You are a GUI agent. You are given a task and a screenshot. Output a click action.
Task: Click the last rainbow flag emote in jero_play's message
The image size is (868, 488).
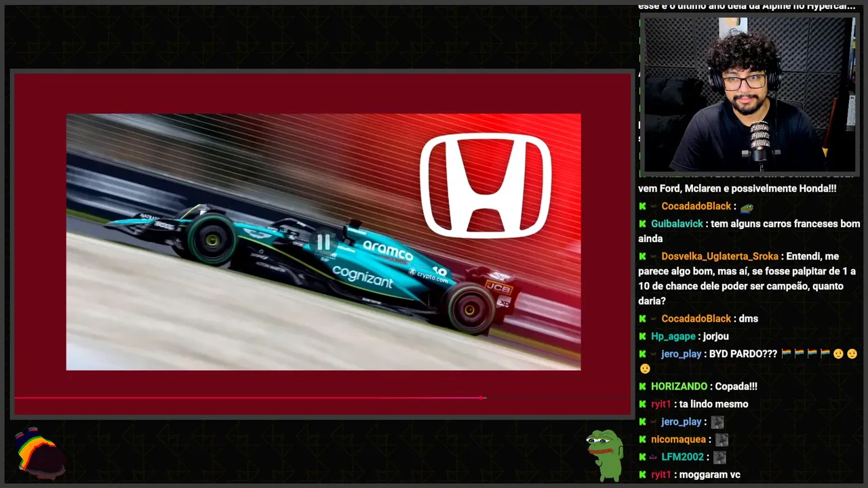tap(825, 354)
